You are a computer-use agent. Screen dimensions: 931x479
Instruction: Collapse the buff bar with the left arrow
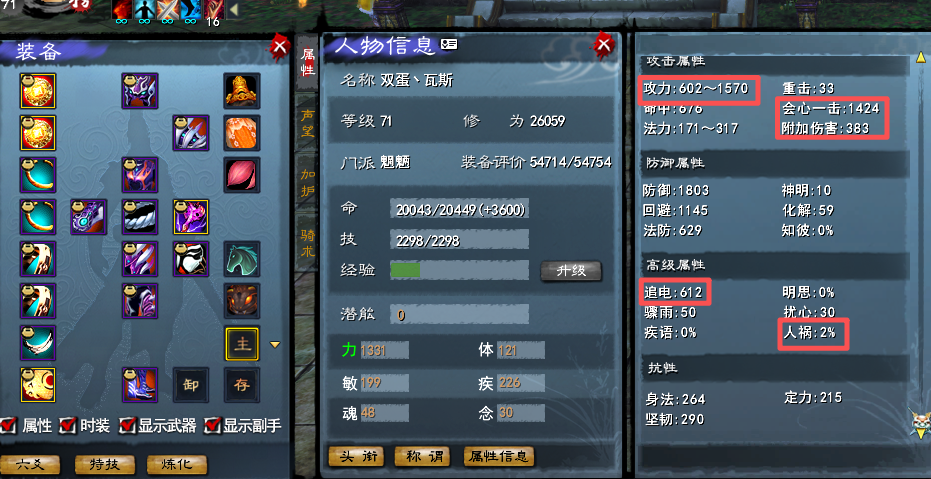[x=234, y=10]
